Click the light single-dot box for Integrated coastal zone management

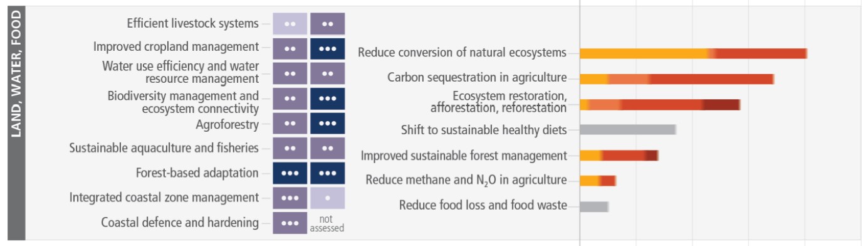(327, 199)
